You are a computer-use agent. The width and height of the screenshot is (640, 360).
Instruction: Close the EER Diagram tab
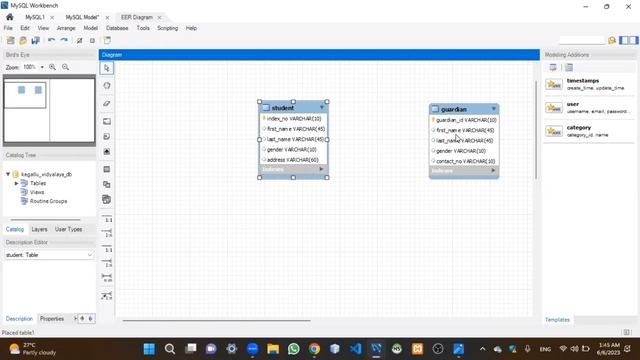[160, 18]
